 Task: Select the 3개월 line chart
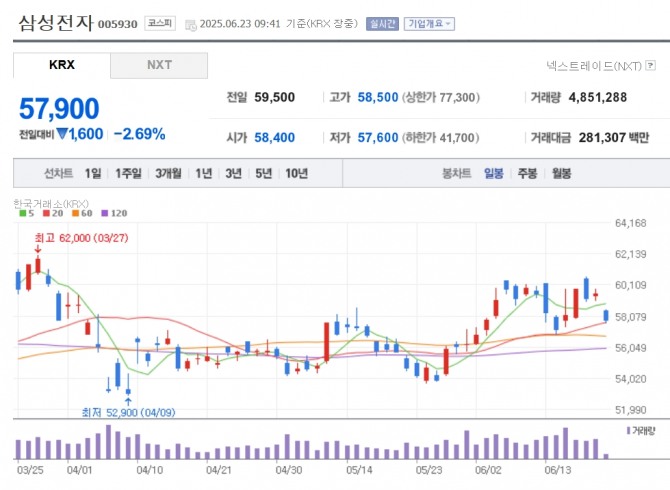(168, 173)
